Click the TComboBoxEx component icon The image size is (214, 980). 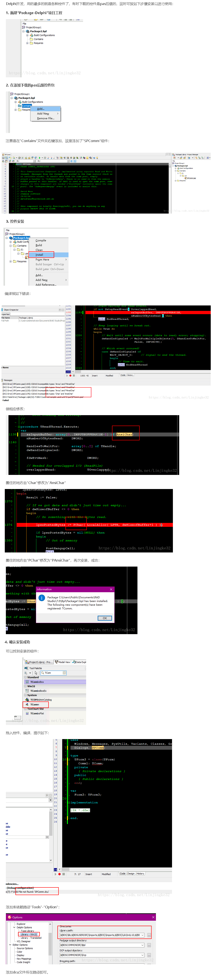(27, 690)
